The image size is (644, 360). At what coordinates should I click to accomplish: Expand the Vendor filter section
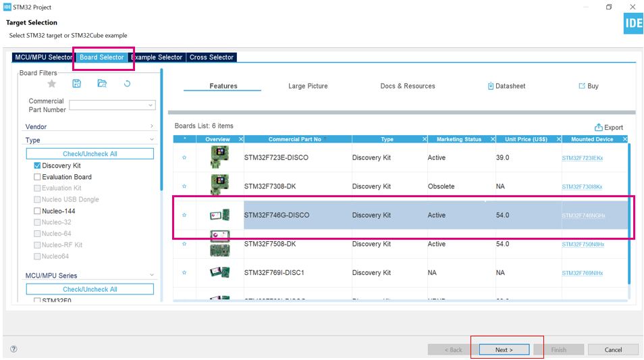(152, 126)
